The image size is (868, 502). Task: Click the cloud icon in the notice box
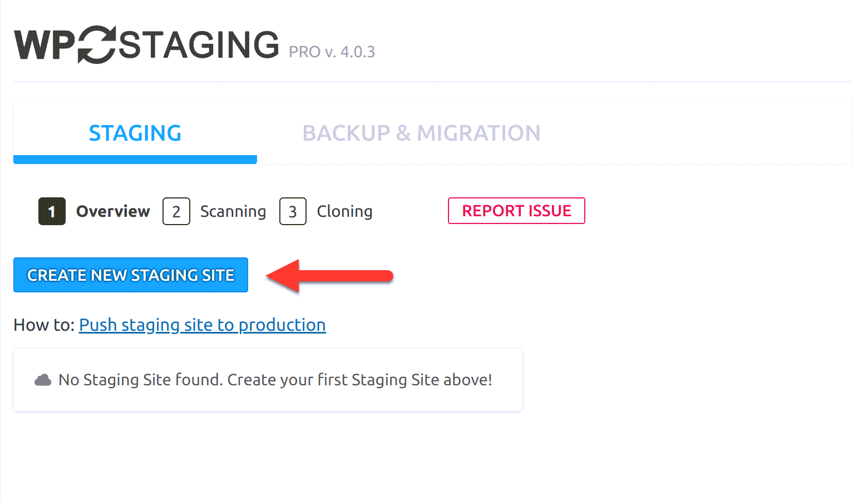point(43,380)
